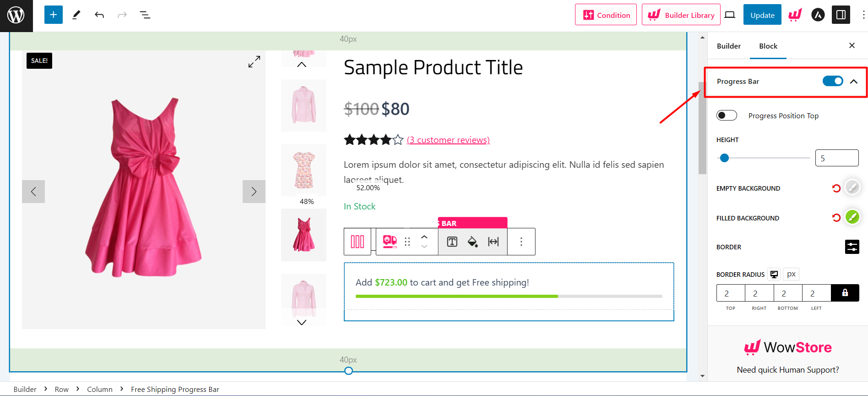Open the block inserter plus button
This screenshot has height=396, width=868.
click(x=54, y=15)
